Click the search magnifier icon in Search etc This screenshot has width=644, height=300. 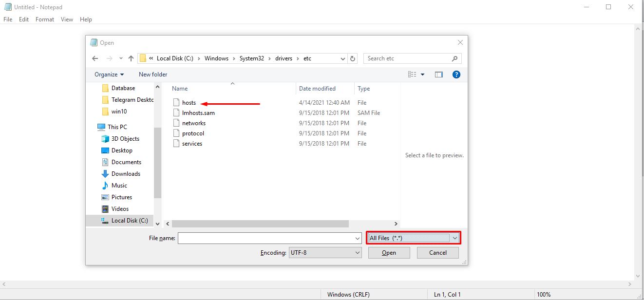[x=455, y=58]
